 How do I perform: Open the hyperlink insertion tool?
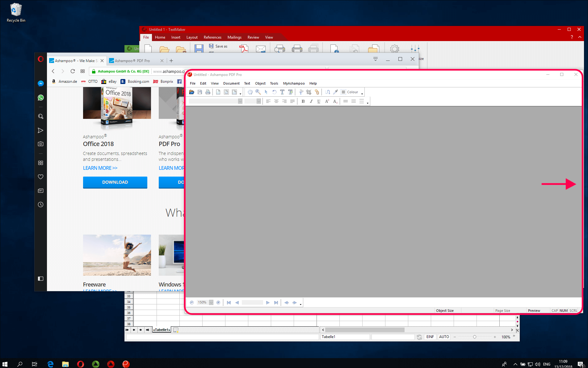317,92
